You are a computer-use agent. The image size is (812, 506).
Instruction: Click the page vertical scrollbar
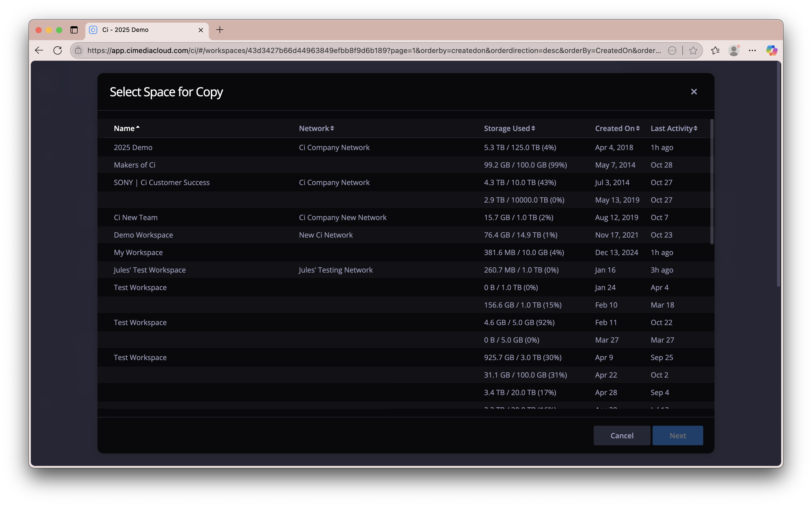[x=778, y=174]
